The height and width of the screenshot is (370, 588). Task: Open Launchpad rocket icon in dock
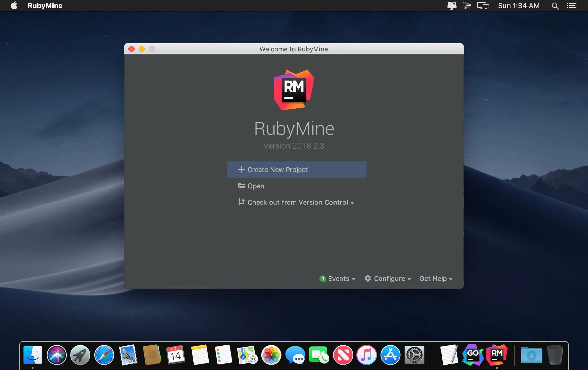[80, 355]
